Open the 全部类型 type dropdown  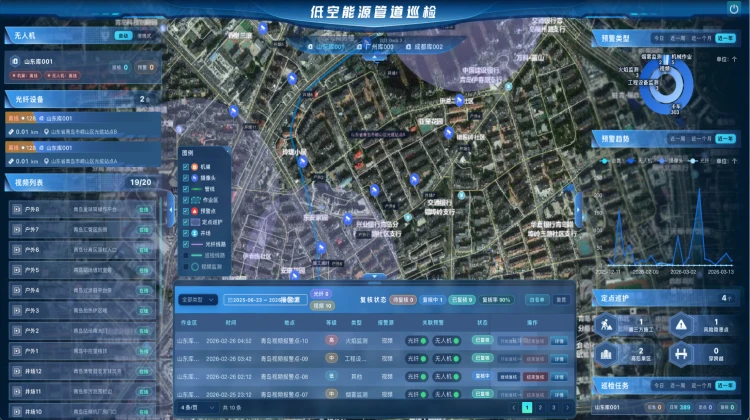[x=198, y=300]
